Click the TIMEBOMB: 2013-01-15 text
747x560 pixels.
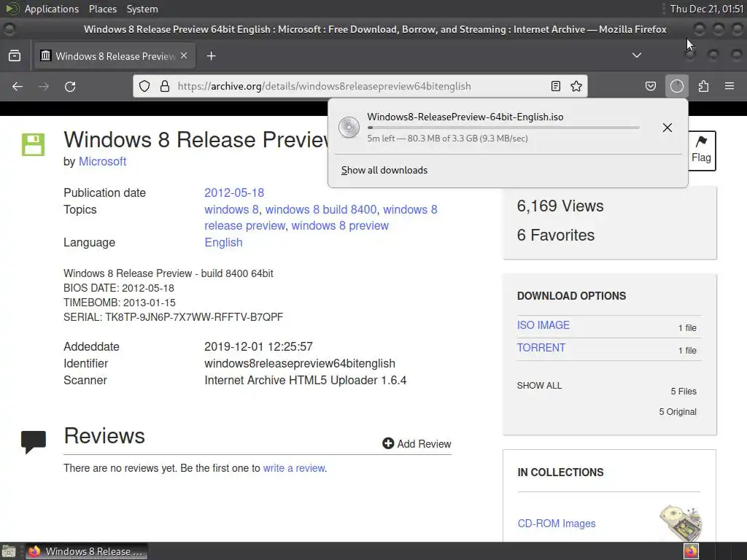pos(120,303)
